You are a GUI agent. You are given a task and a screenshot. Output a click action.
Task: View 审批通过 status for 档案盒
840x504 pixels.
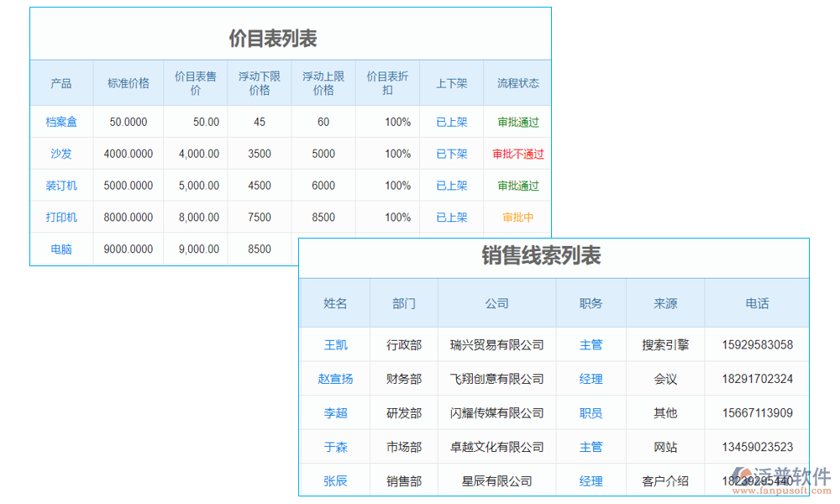click(517, 121)
